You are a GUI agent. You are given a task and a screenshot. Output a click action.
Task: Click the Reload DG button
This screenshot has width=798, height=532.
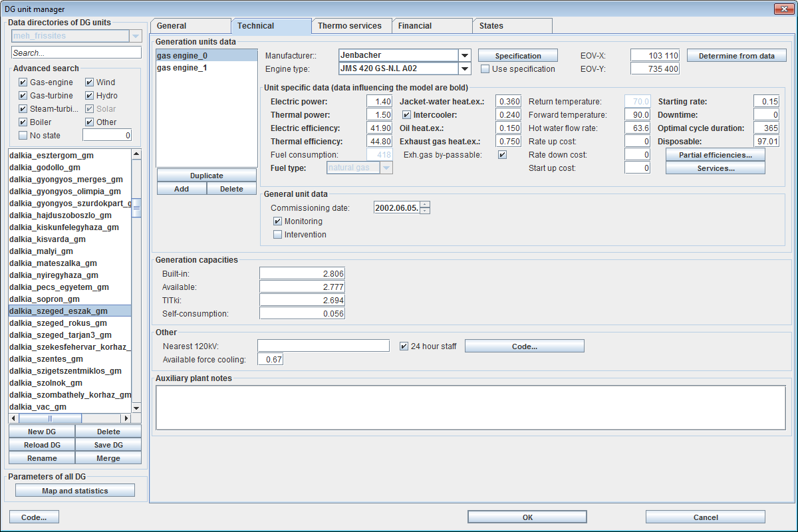click(x=42, y=445)
